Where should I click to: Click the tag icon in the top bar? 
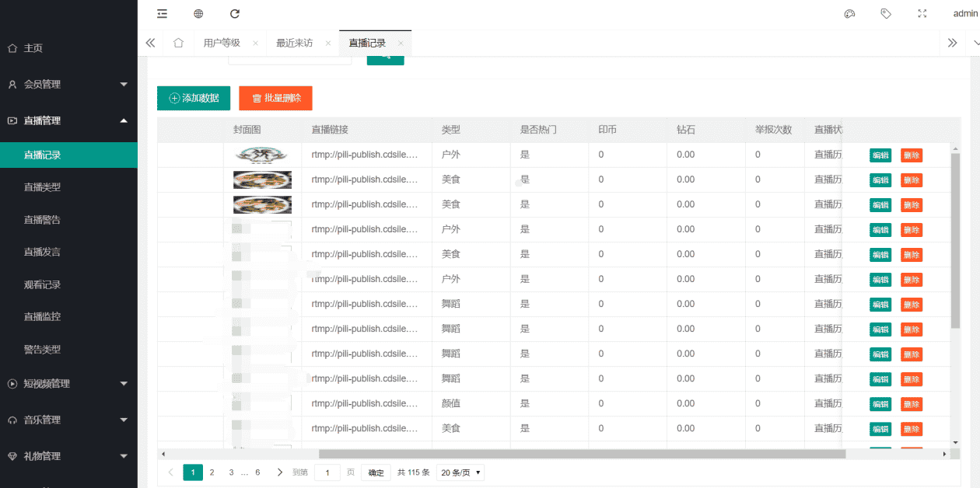886,13
